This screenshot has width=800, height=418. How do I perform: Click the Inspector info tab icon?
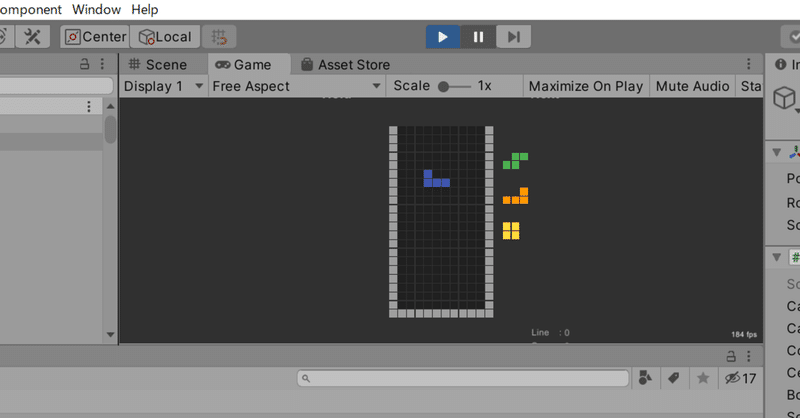pyautogui.click(x=781, y=64)
